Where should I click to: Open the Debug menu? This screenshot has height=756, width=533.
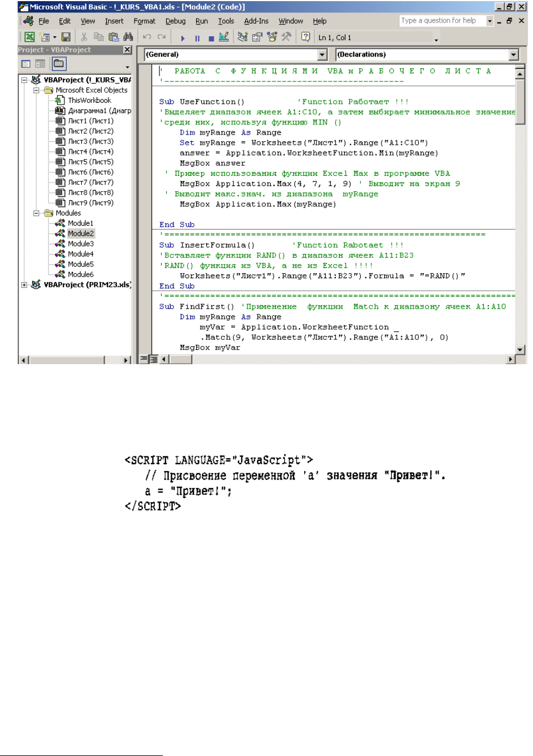[x=176, y=21]
